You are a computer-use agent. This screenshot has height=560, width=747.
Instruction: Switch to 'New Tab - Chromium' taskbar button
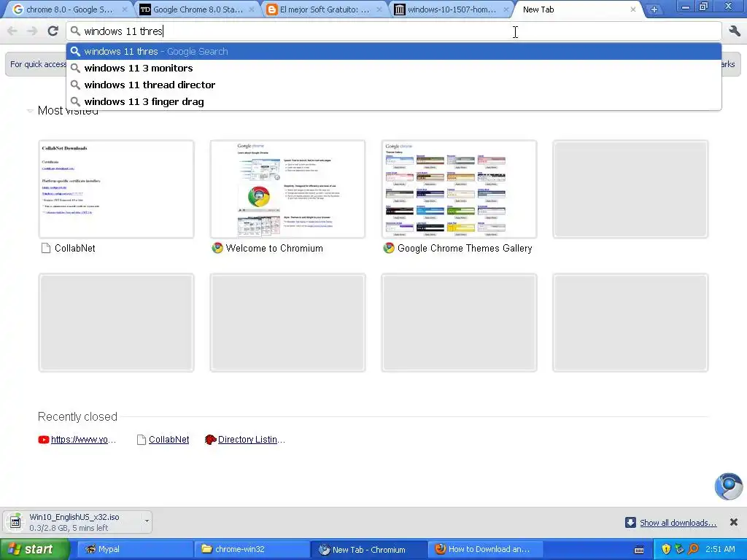pyautogui.click(x=368, y=549)
